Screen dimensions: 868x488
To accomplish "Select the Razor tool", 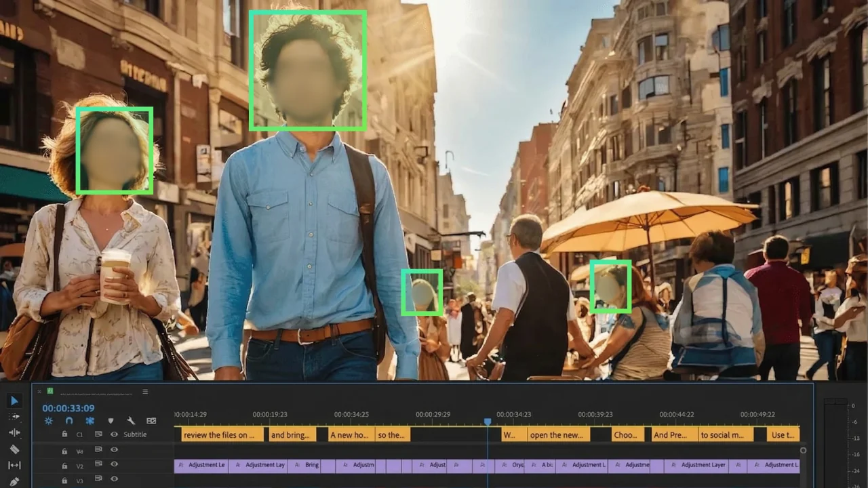I will tap(14, 449).
